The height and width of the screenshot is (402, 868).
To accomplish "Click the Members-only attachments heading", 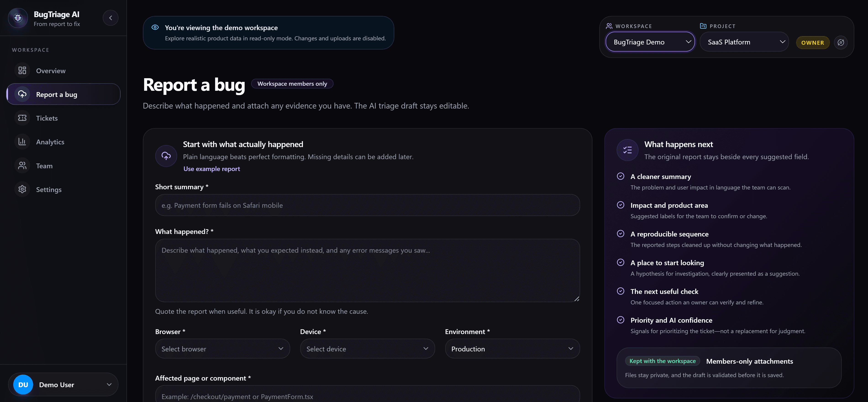I will 749,361.
